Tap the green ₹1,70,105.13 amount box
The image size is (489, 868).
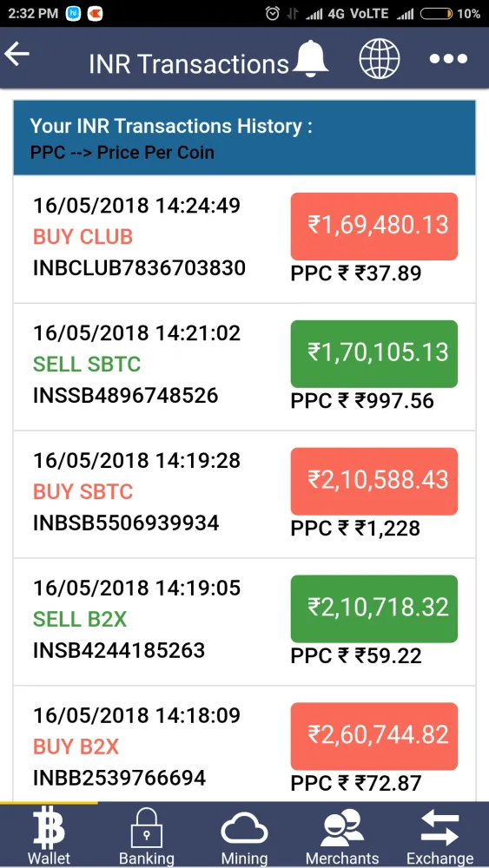point(373,354)
